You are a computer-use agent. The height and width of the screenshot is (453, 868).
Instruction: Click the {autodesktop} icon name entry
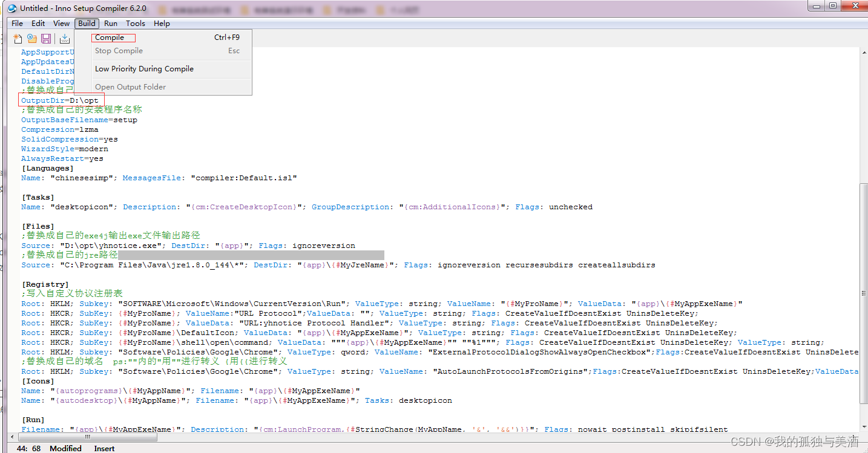click(x=118, y=400)
